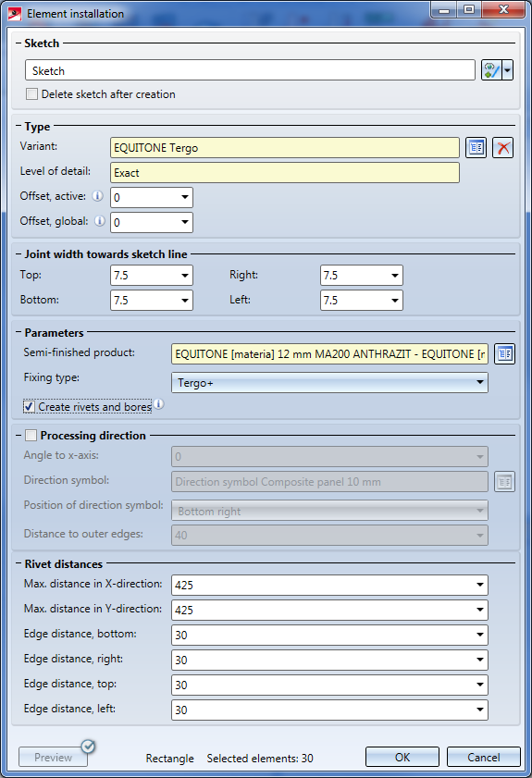The width and height of the screenshot is (532, 778).
Task: Open the Fixing type Tergo+ dropdown
Action: (329, 383)
